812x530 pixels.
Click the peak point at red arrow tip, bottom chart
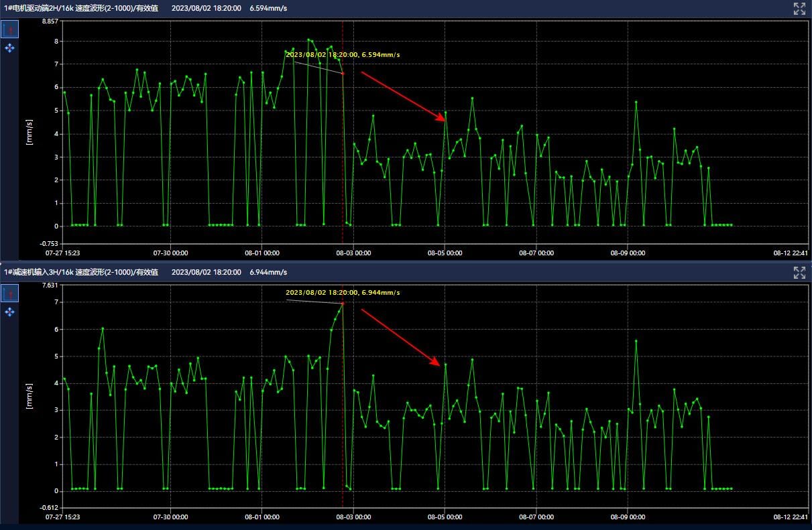click(x=446, y=365)
